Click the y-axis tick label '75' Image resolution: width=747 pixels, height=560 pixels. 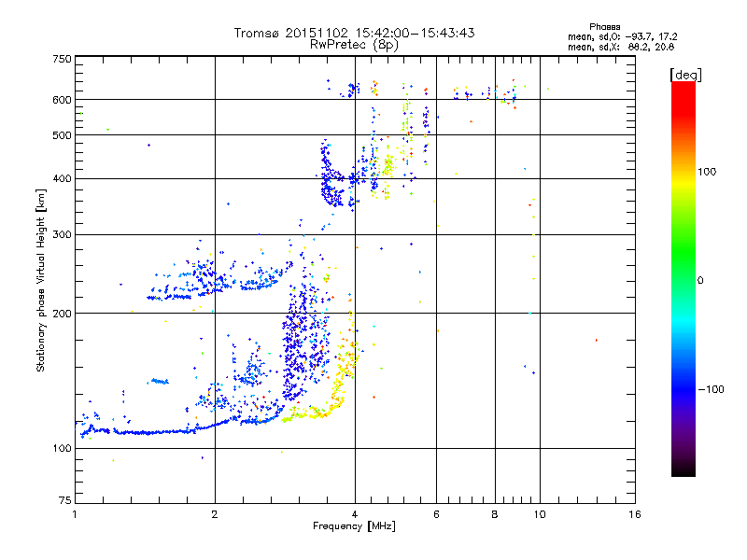(65, 500)
